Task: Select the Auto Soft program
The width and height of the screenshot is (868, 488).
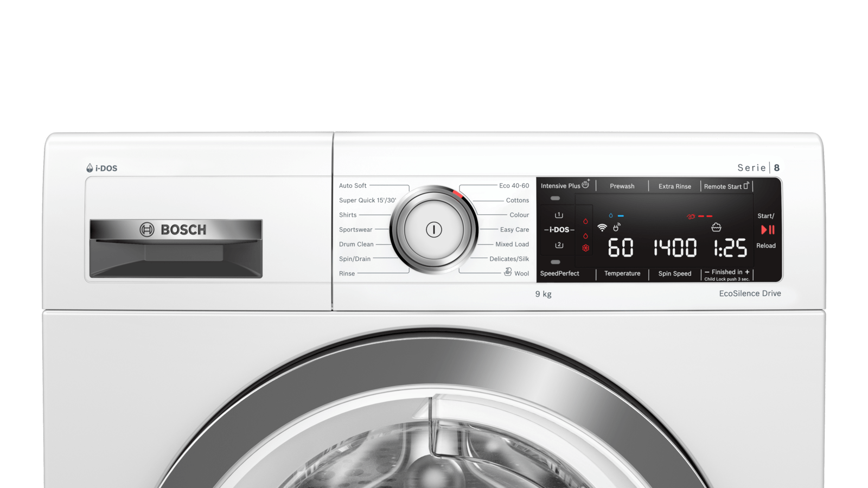Action: [x=353, y=185]
